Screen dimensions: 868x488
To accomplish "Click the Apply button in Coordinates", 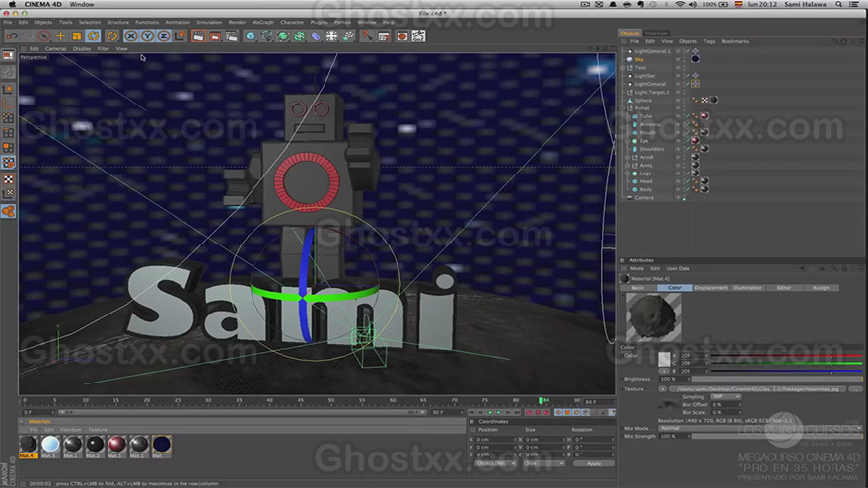I will click(594, 463).
